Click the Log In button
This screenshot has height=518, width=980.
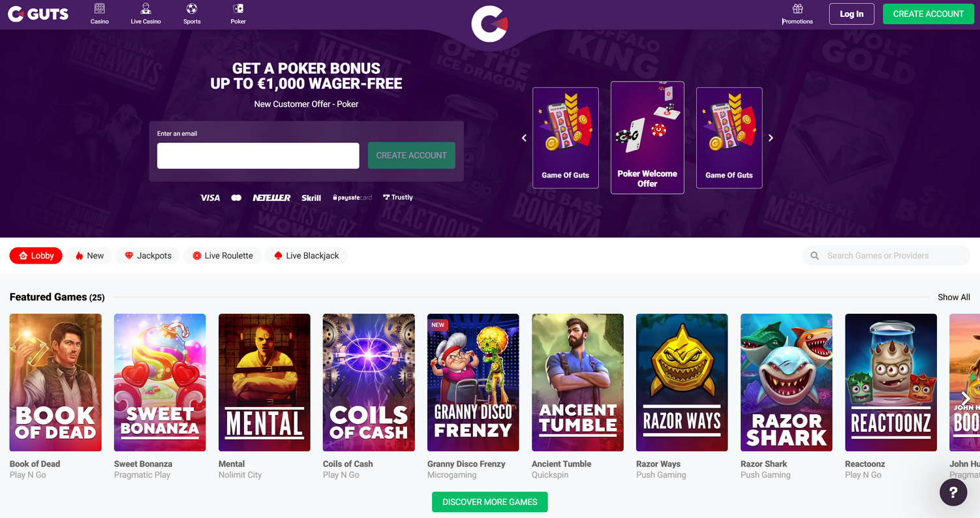(851, 14)
